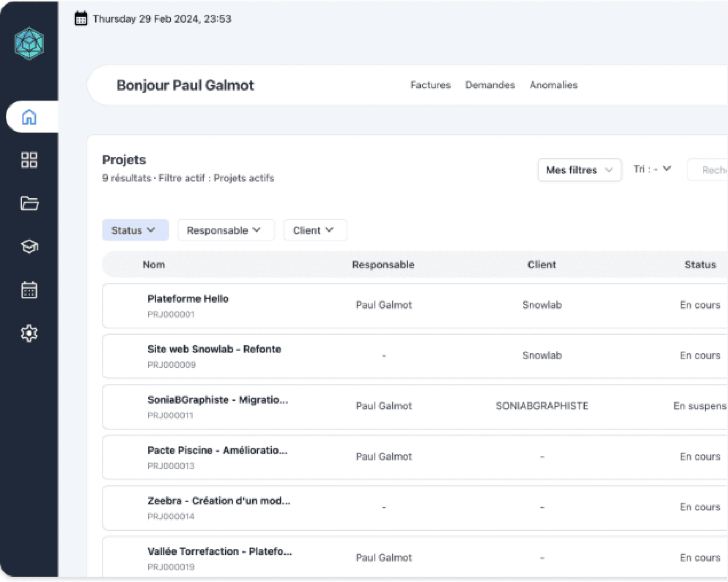Expand the Responsable filter dropdown

pos(226,230)
